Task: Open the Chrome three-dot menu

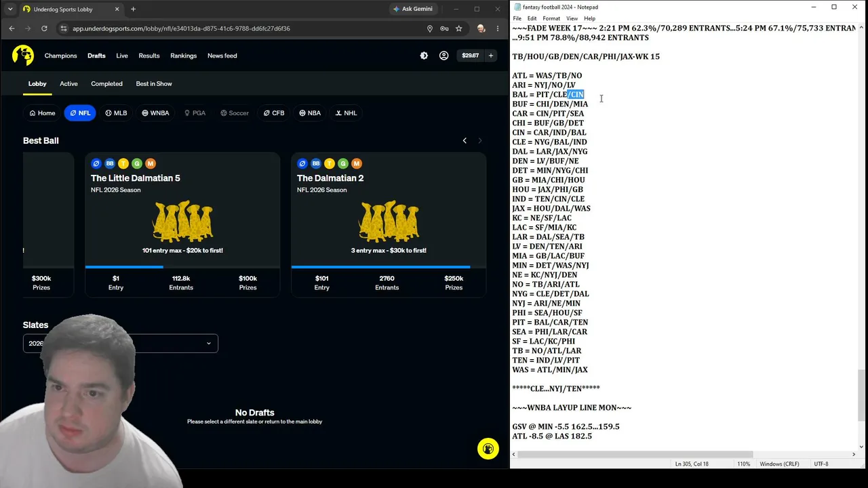Action: pos(497,28)
